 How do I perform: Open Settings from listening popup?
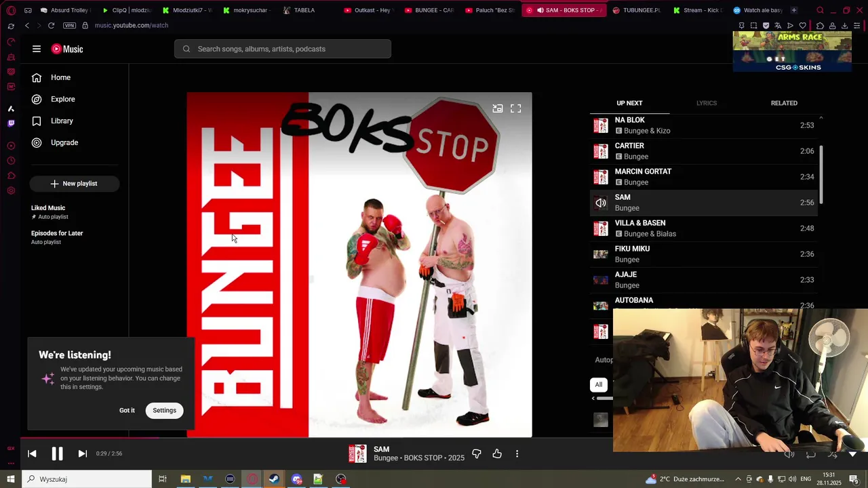pos(164,410)
